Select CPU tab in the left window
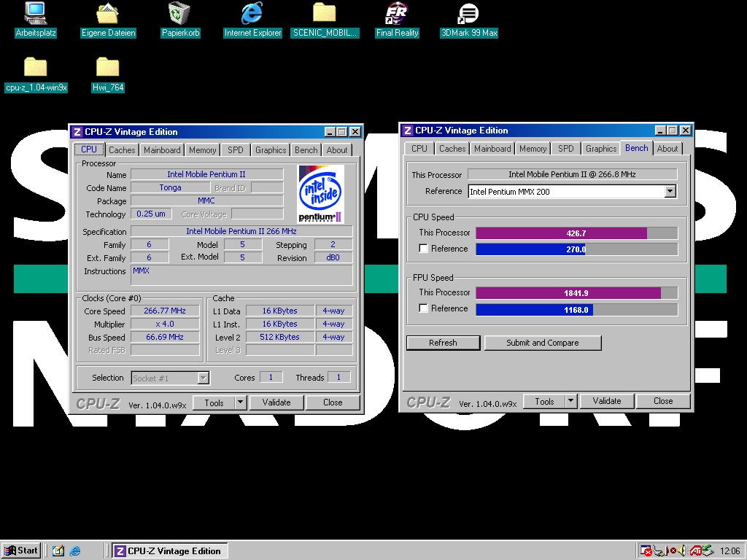Viewport: 747px width, 560px height. tap(88, 149)
